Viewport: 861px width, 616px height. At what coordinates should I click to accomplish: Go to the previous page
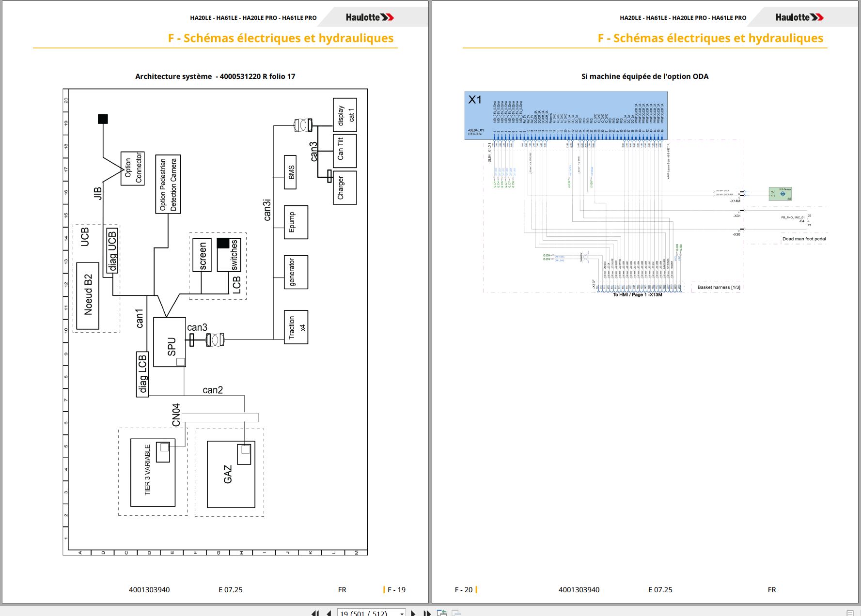tap(329, 613)
